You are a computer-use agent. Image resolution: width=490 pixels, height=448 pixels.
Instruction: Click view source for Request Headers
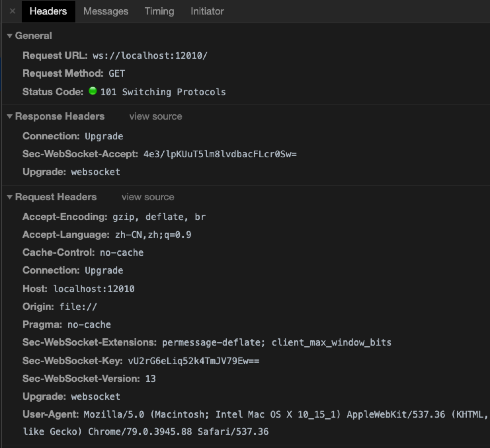pos(147,197)
